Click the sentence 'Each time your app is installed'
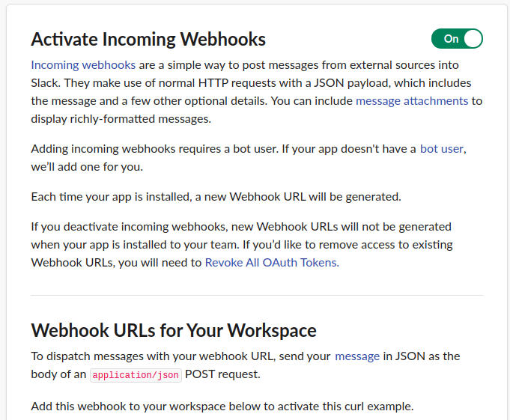The image size is (510, 420). 216,197
